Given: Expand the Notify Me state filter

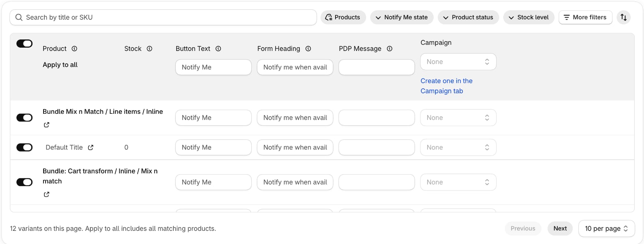Looking at the screenshot, I should (x=402, y=17).
